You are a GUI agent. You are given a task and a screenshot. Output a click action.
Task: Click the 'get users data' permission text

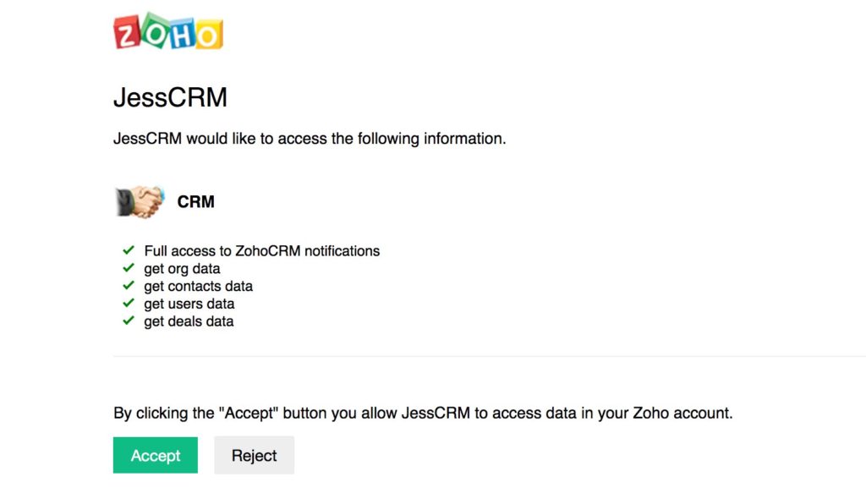click(189, 304)
